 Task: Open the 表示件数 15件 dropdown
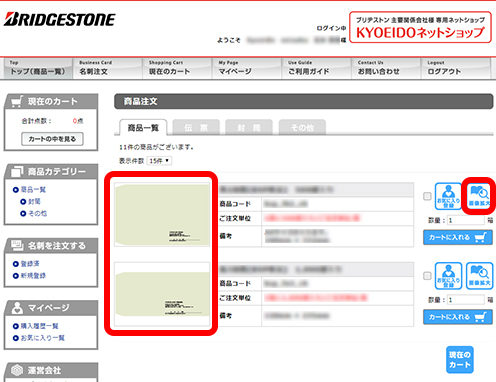click(159, 161)
